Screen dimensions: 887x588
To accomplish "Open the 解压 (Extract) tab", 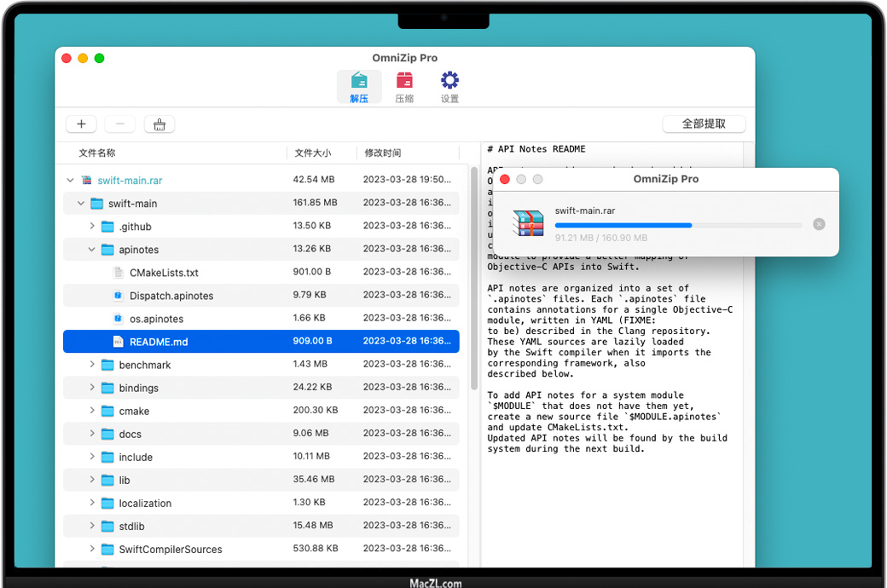I will point(359,87).
